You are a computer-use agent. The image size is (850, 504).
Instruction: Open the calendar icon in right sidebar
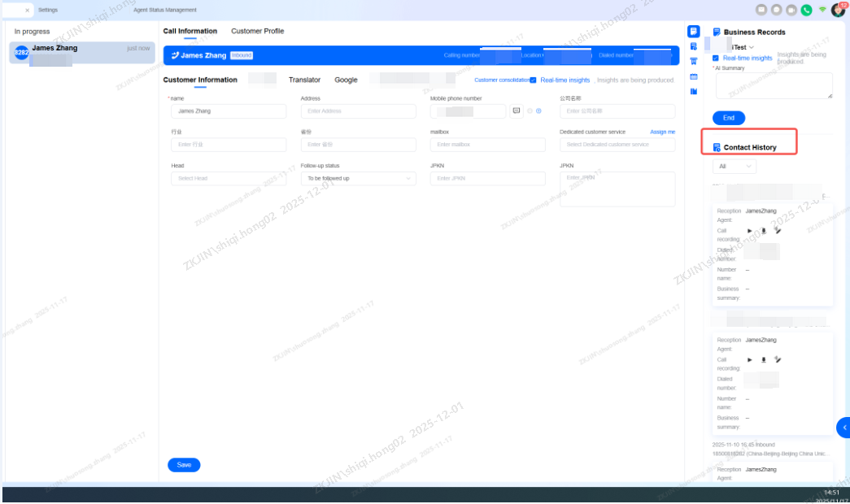click(x=694, y=76)
